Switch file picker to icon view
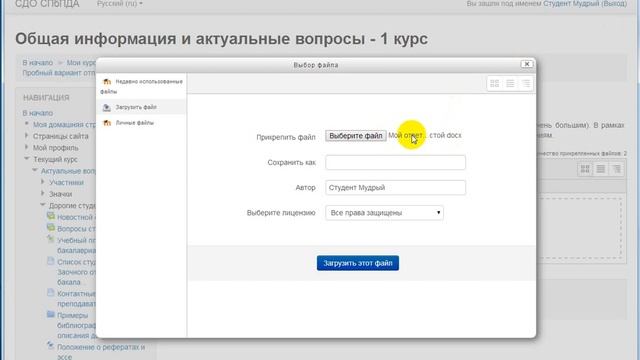This screenshot has width=640, height=360. click(495, 84)
